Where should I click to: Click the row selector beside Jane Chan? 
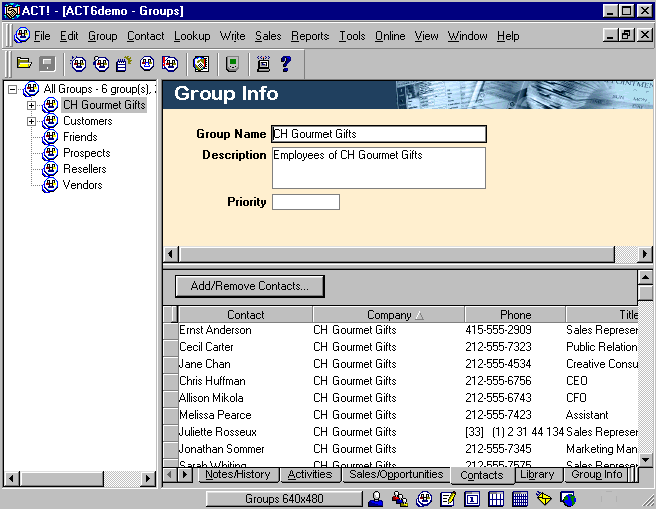[x=171, y=364]
